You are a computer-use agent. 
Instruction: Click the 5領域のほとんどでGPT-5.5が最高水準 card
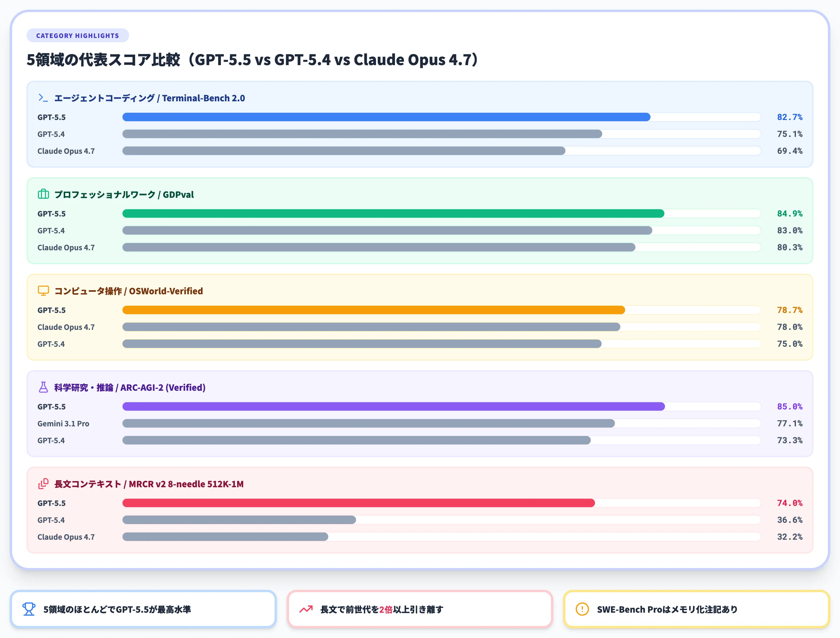pos(144,609)
